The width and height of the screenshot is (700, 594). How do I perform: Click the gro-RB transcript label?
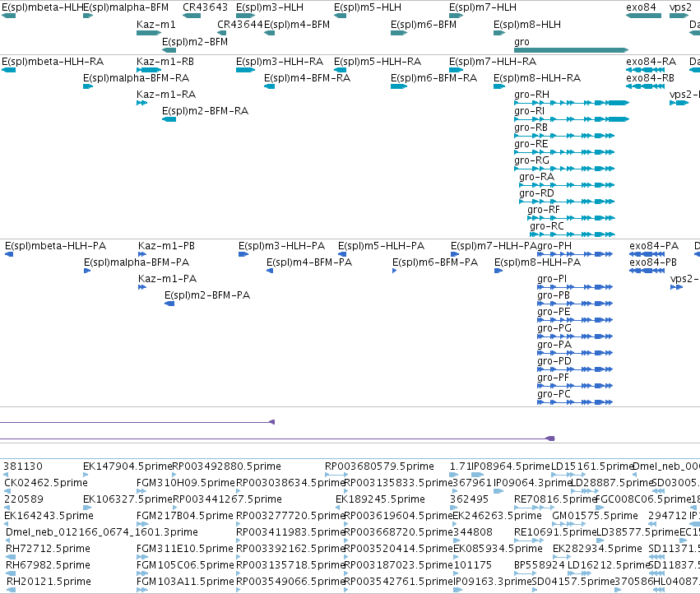click(x=531, y=128)
